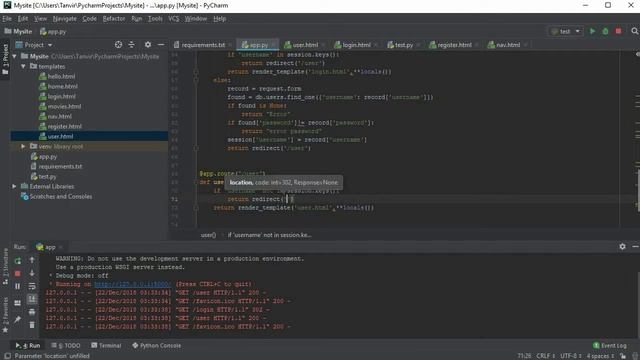Switch to user.html editor tab
Screen dimensions: 640x360
point(304,45)
